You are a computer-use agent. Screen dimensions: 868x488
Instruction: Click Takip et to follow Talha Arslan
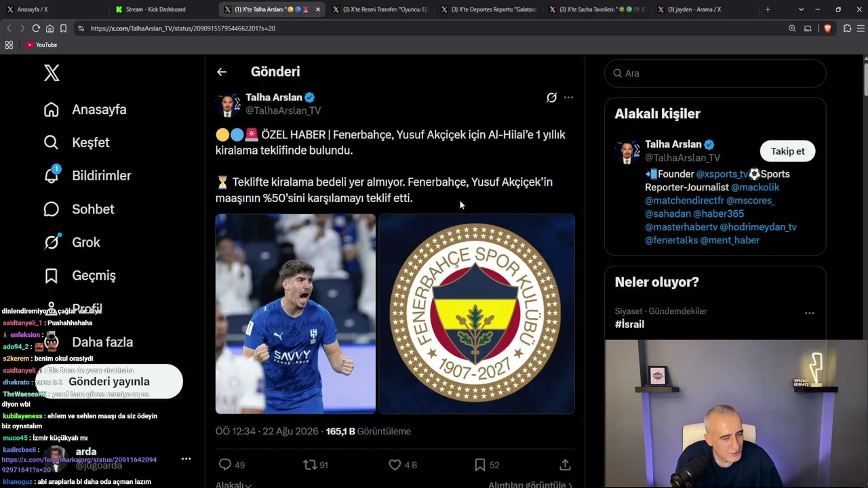tap(787, 151)
